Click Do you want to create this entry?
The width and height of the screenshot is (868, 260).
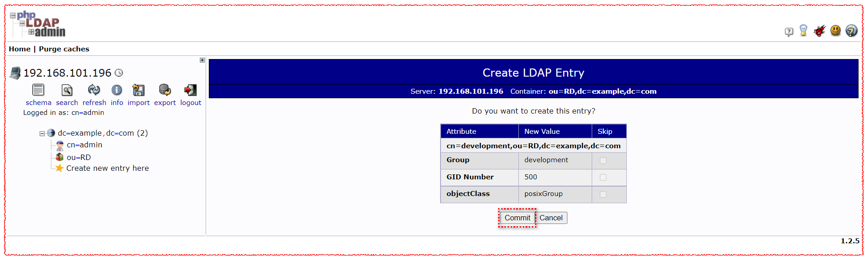pos(533,111)
